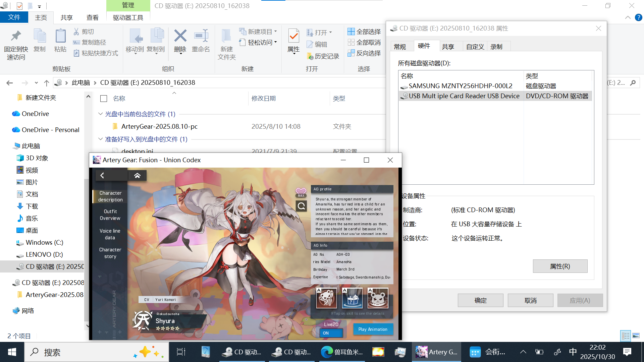The width and height of the screenshot is (644, 362).
Task: Tap the middle cake skill icon
Action: [352, 298]
